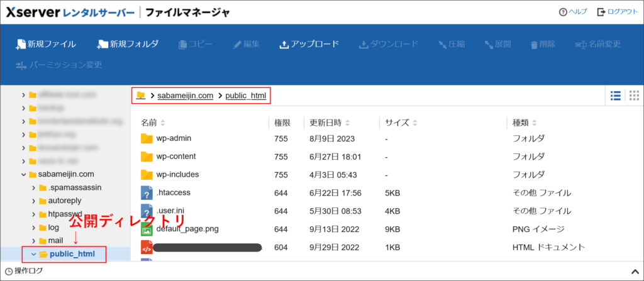Click the 編集 toolbar button

pyautogui.click(x=246, y=45)
